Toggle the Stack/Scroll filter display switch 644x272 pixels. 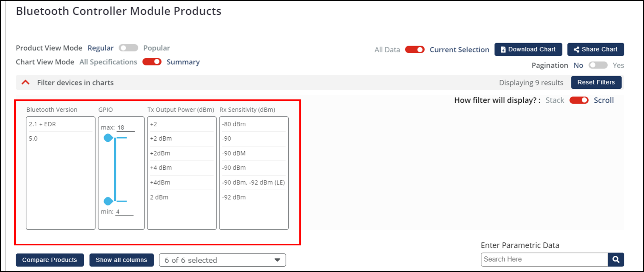579,100
